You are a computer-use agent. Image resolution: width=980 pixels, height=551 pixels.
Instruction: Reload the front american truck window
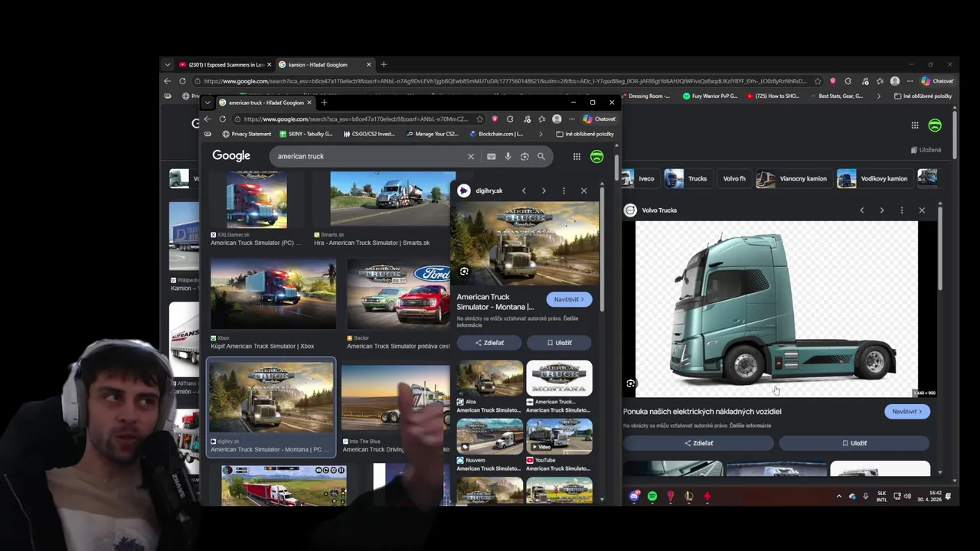pos(223,119)
